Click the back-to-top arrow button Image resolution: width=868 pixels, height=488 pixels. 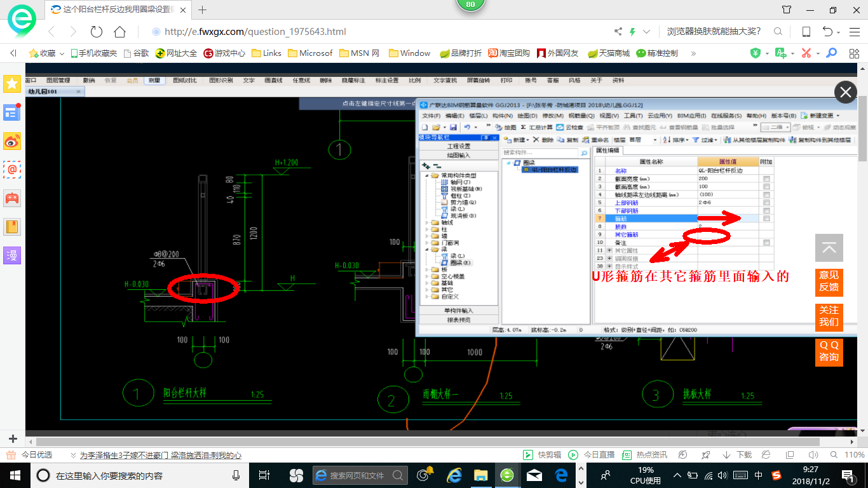pyautogui.click(x=829, y=248)
